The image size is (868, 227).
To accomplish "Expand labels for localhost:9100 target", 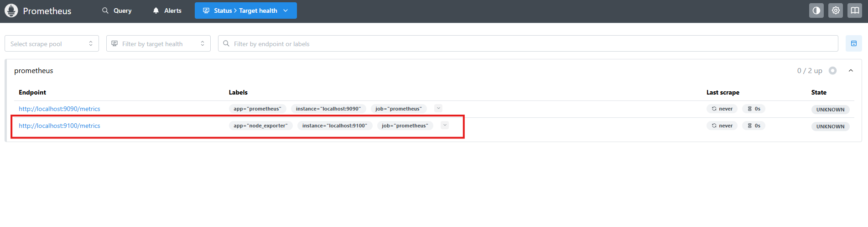I will tap(445, 125).
